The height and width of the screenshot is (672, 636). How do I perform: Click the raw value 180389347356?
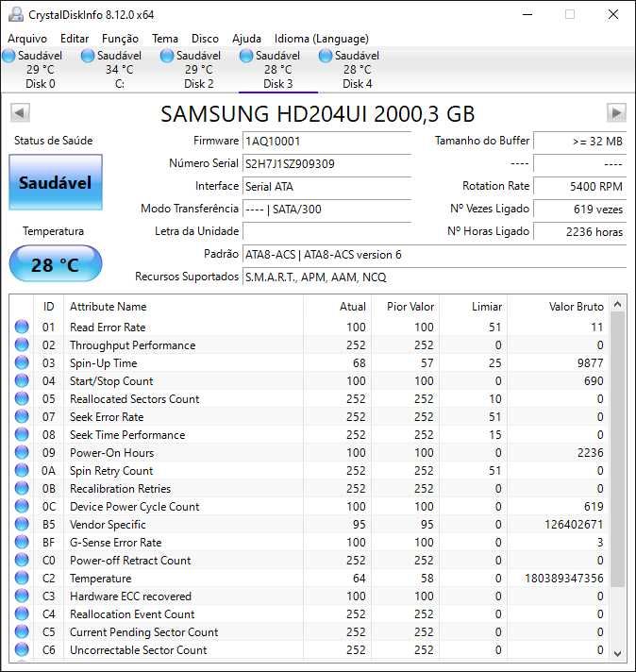(564, 579)
